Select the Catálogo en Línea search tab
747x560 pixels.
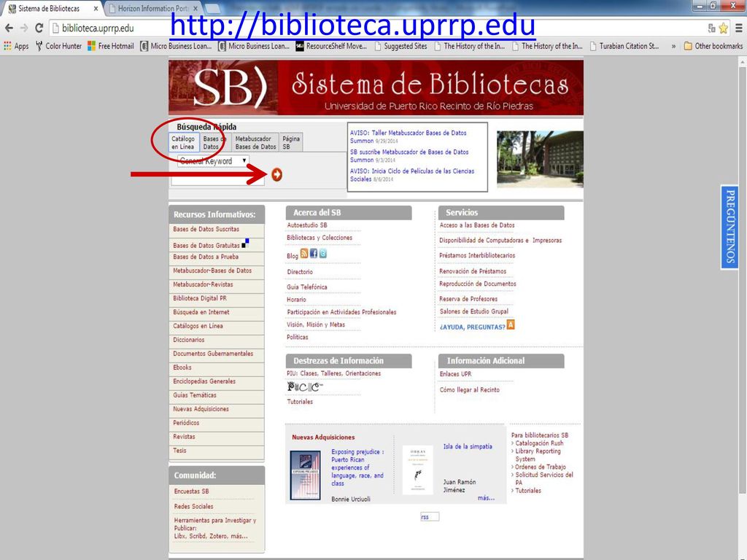183,143
